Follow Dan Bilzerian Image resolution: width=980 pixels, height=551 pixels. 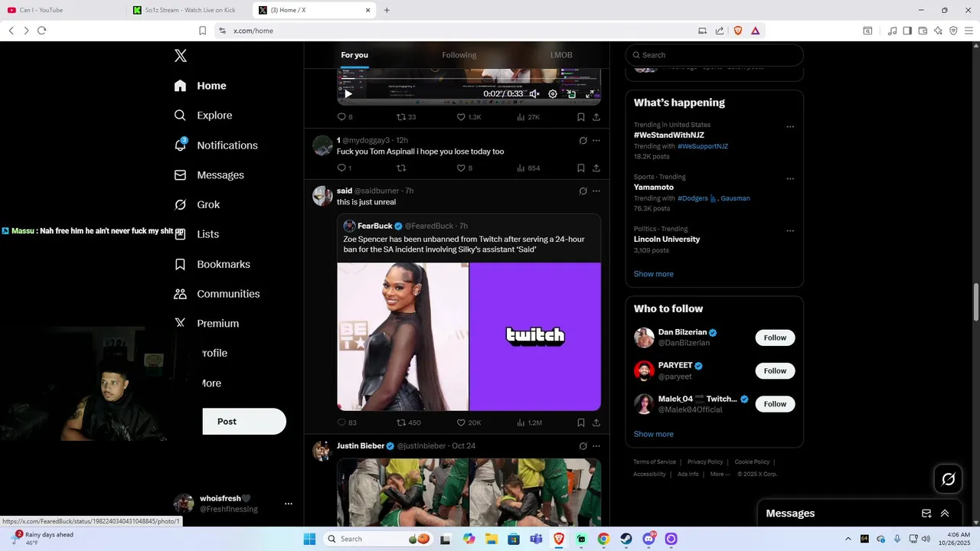click(775, 338)
